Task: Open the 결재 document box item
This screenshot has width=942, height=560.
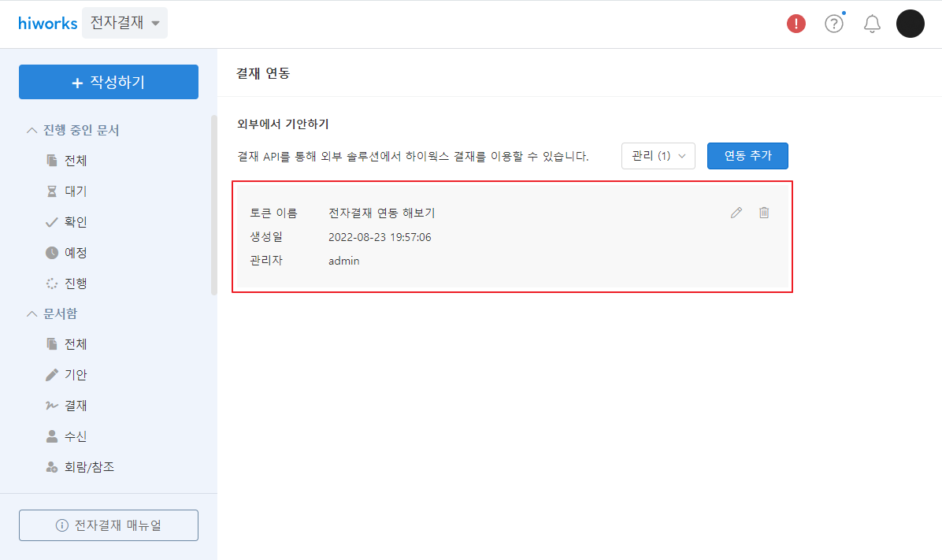Action: [x=75, y=406]
